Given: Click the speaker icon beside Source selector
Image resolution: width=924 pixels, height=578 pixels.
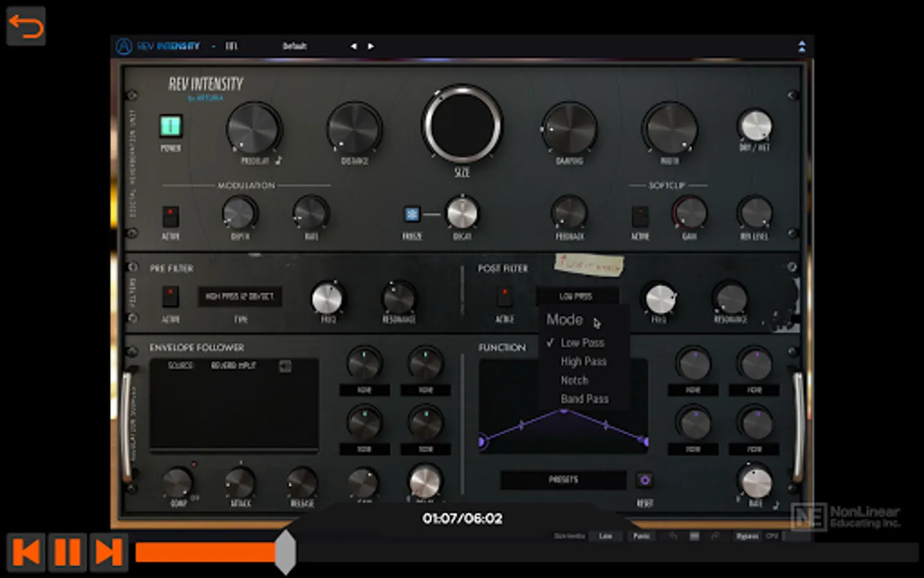Looking at the screenshot, I should [x=285, y=366].
